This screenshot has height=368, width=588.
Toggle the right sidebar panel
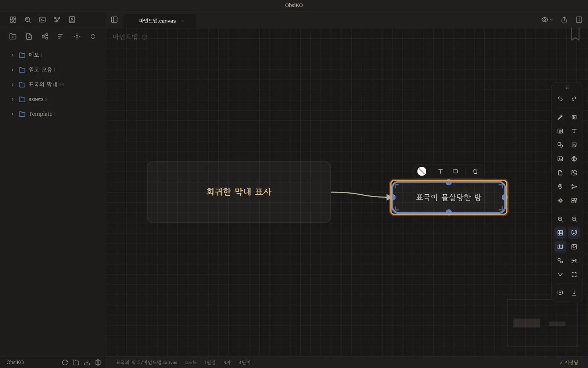pos(579,20)
